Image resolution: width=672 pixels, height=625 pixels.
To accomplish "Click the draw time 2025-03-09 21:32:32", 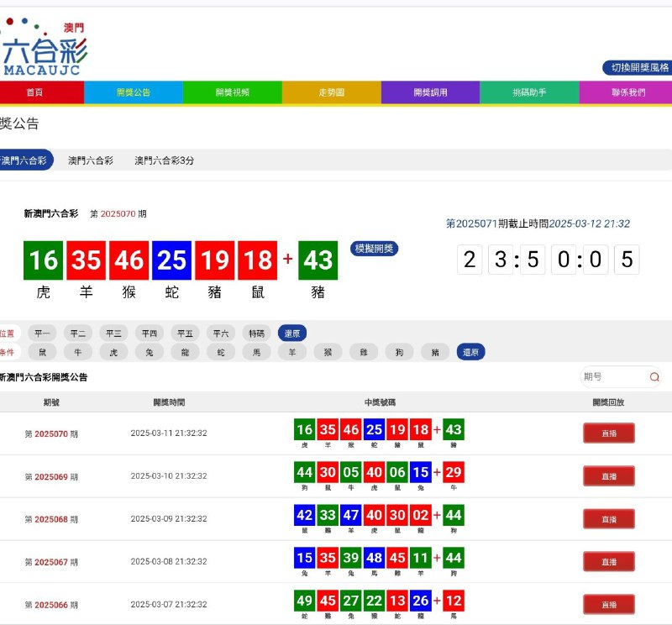I will tap(169, 518).
